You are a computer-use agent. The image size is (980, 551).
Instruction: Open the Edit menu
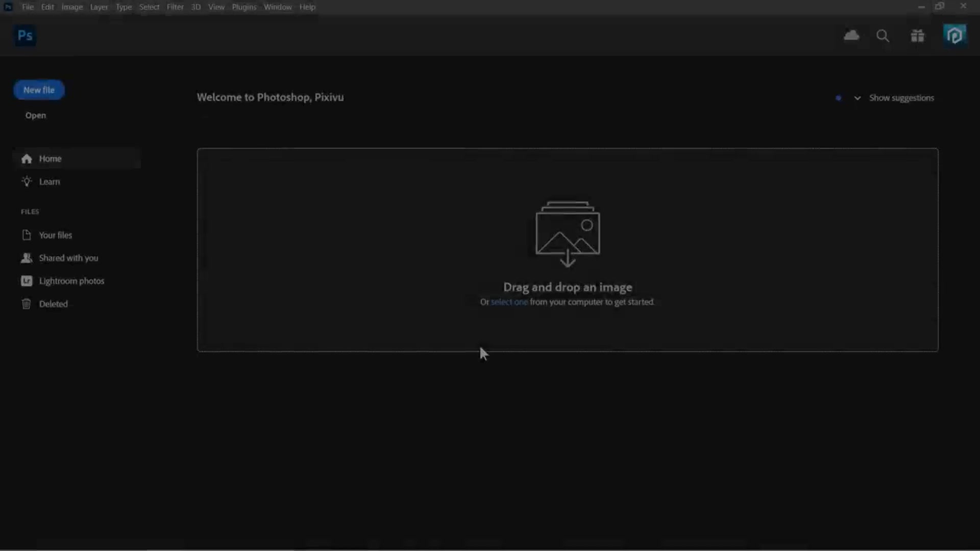point(47,7)
